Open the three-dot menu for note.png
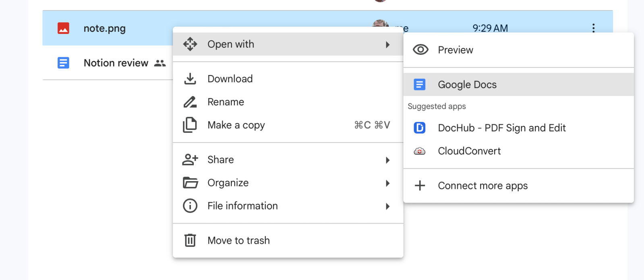The image size is (644, 280). coord(593,28)
